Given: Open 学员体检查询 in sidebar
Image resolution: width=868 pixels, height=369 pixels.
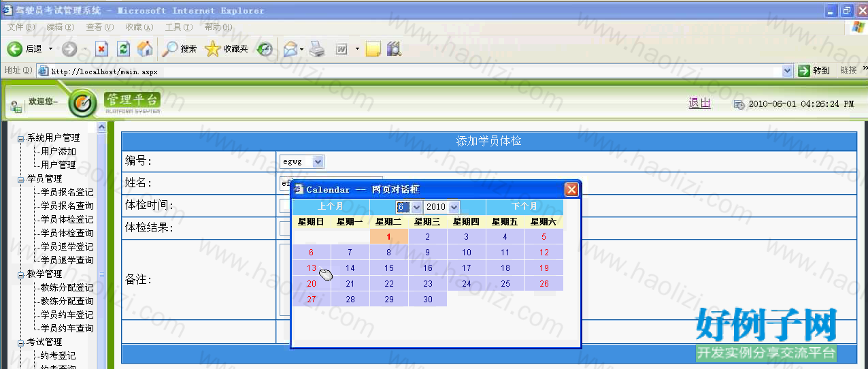Looking at the screenshot, I should tap(67, 233).
